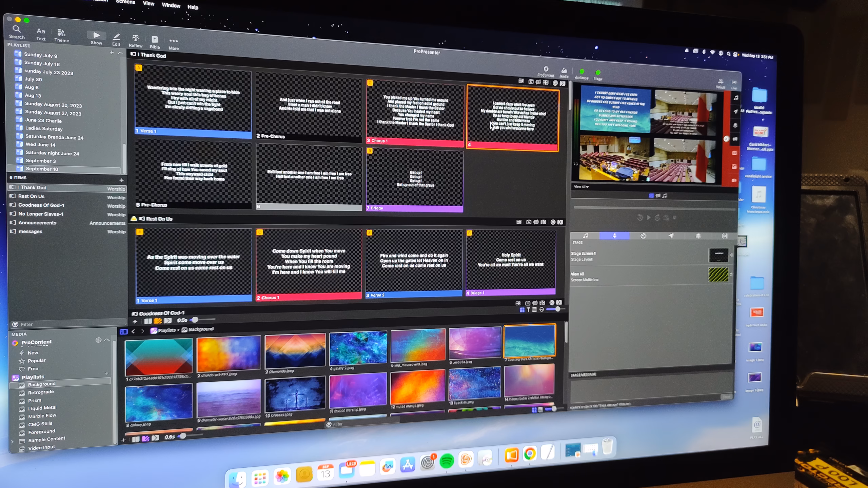This screenshot has height=488, width=868.
Task: Expand the Sample Content folder
Action: [12, 442]
